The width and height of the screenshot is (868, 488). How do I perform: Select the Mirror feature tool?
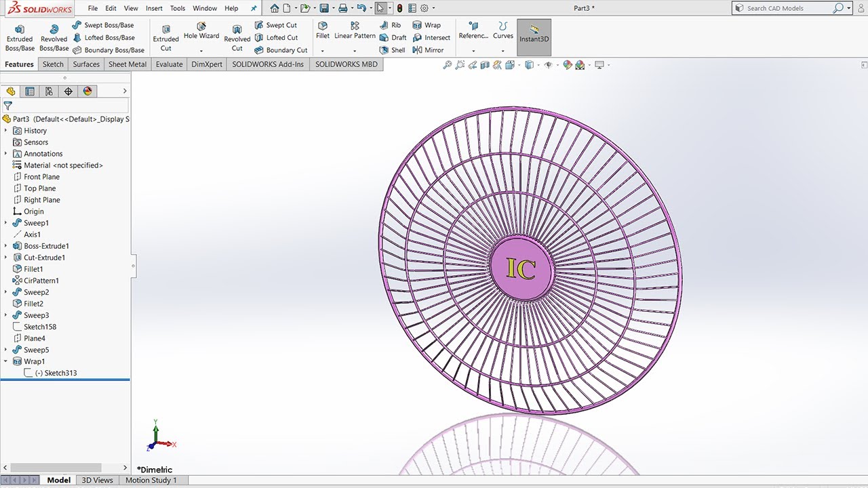tap(429, 49)
